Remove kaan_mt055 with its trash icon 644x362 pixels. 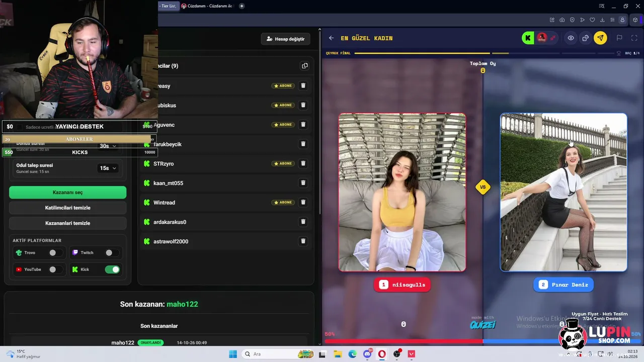pyautogui.click(x=303, y=183)
